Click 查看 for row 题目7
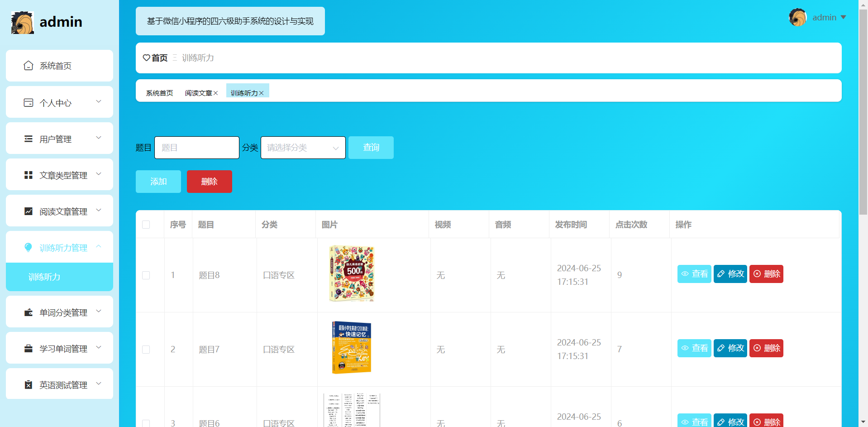This screenshot has height=427, width=868. tap(694, 348)
